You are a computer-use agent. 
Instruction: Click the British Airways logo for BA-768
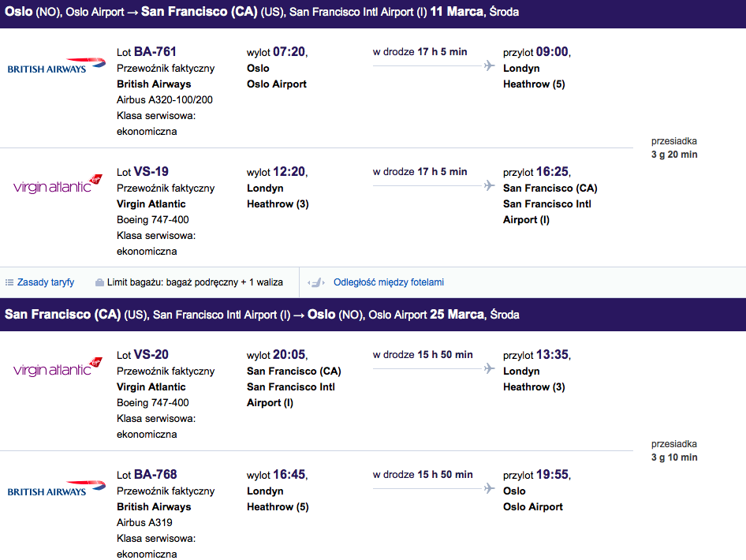[57, 488]
